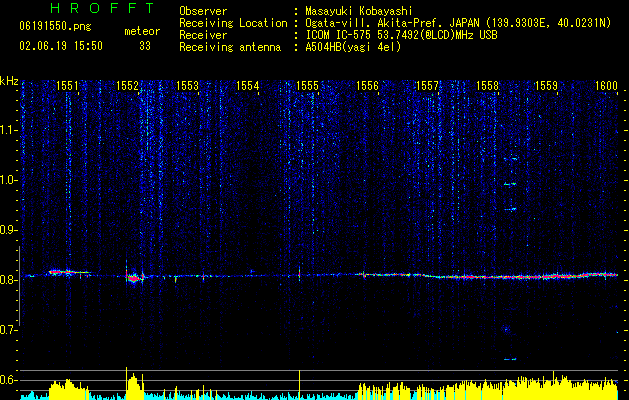Click the 1557 time marker
629x400 pixels.
click(x=427, y=86)
